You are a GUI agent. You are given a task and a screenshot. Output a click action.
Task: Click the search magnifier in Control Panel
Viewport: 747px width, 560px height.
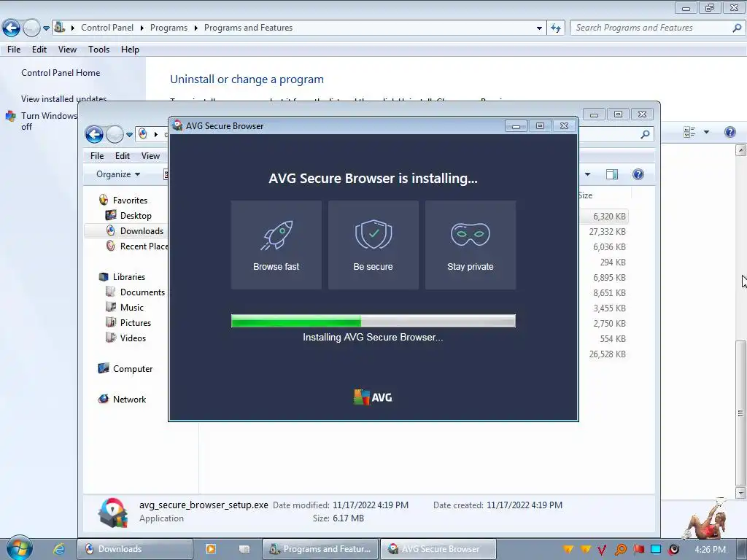[737, 28]
